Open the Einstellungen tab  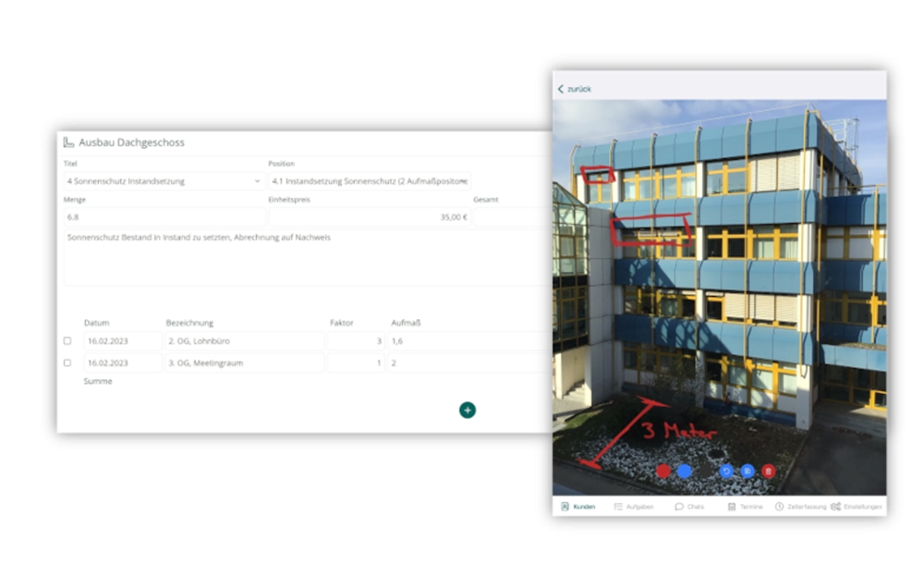(x=857, y=507)
